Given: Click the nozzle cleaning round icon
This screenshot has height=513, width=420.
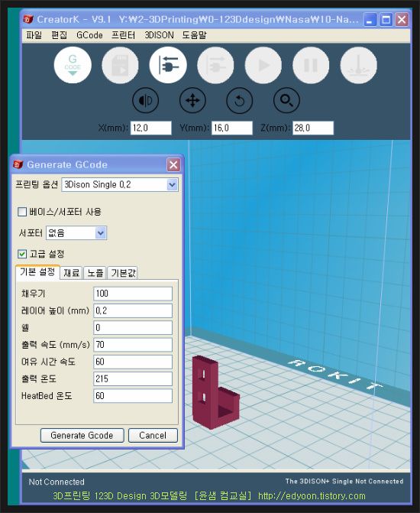Looking at the screenshot, I should (359, 65).
